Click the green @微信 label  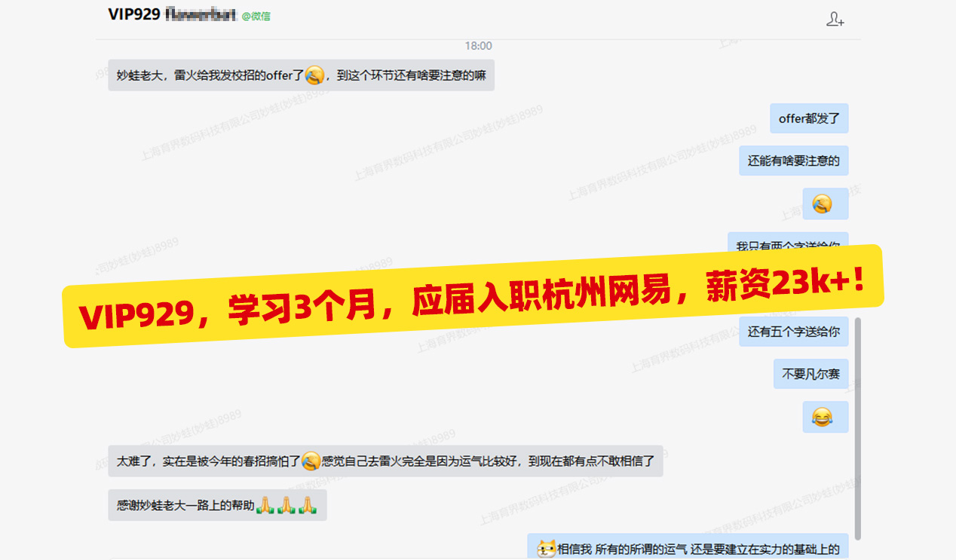pos(256,16)
